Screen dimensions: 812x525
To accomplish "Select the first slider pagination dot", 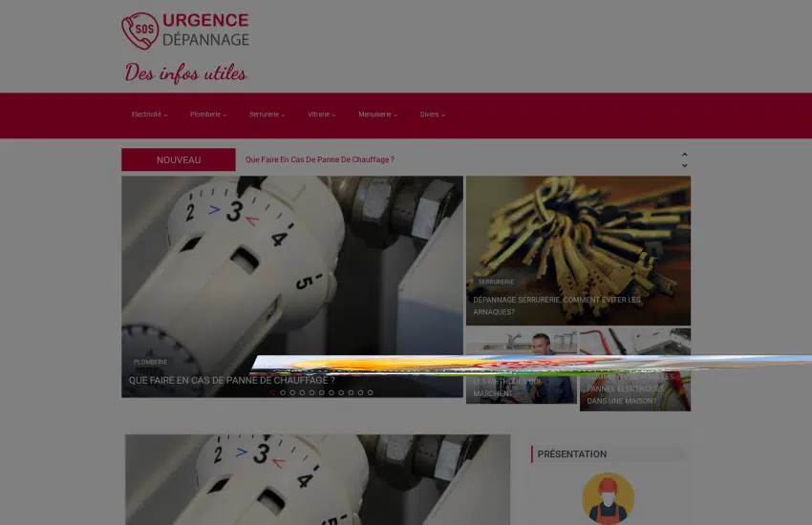I will [x=272, y=392].
